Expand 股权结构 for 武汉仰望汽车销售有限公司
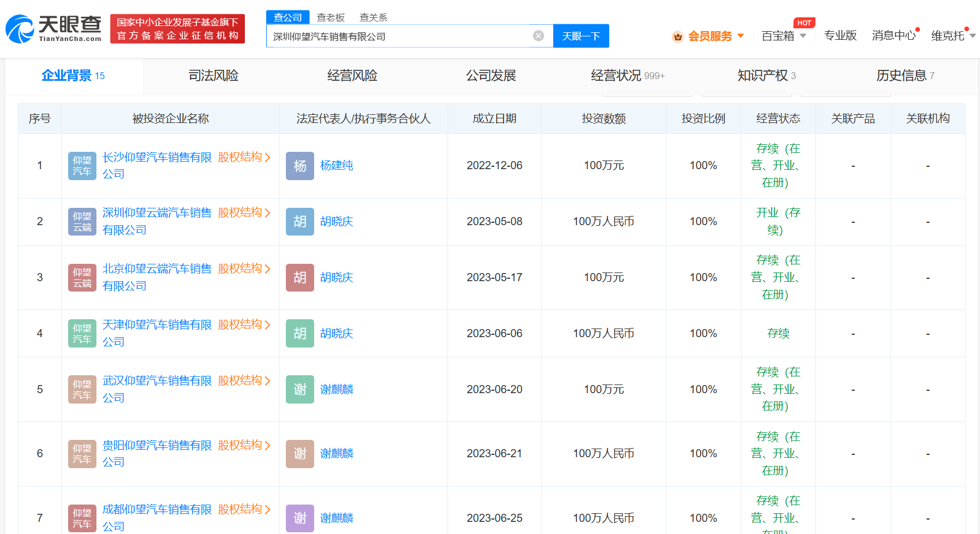 (x=244, y=380)
